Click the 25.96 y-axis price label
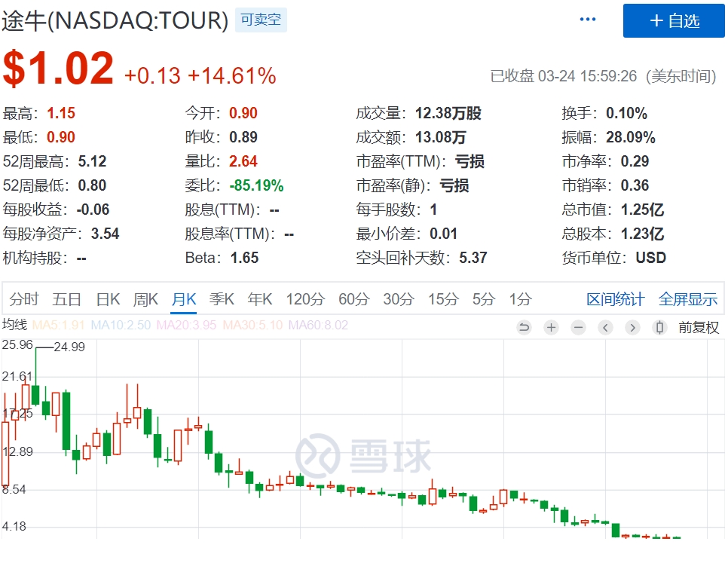The image size is (728, 569). point(17,345)
